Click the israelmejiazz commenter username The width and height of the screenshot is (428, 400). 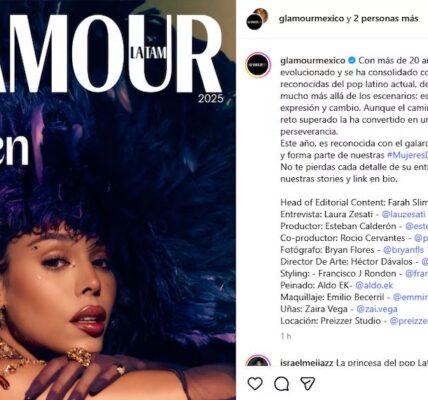pyautogui.click(x=307, y=363)
